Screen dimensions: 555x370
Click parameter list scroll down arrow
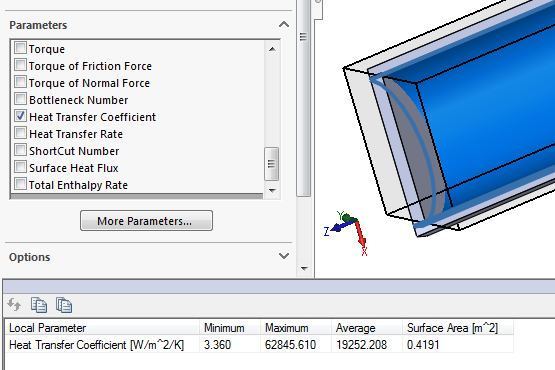272,190
